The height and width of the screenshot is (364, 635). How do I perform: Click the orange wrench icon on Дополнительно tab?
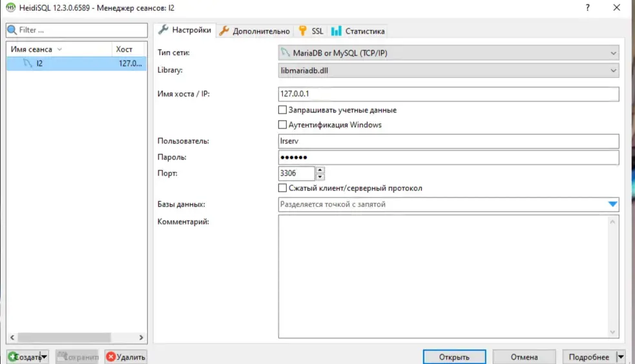tap(224, 31)
